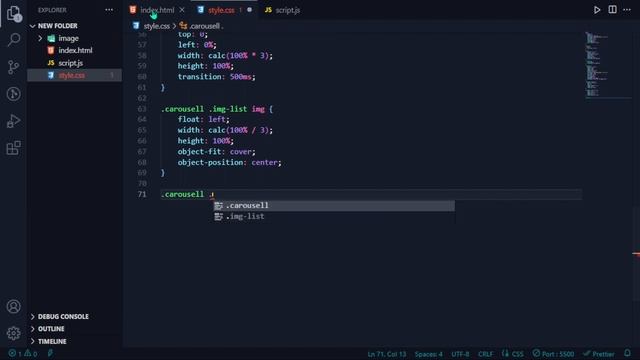Open the Accounts menu icon

(13, 306)
